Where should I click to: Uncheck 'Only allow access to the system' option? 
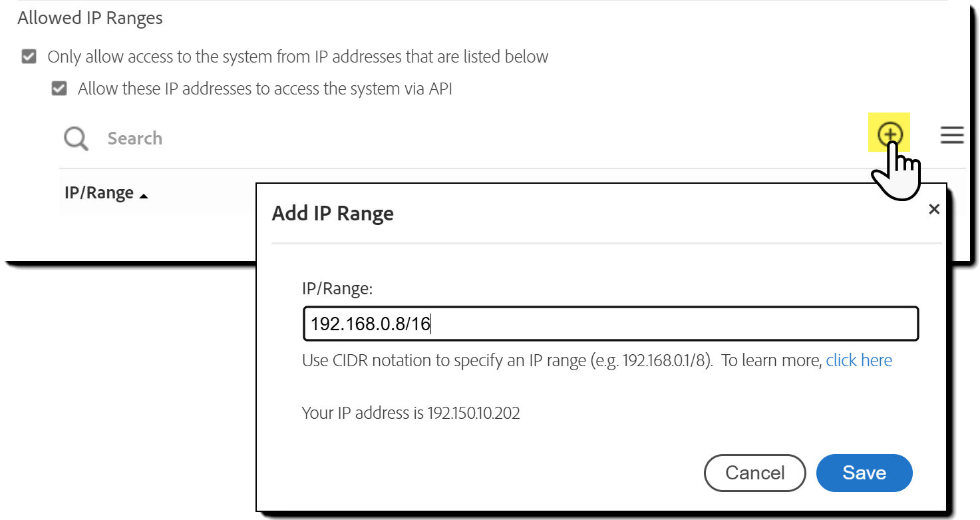point(28,56)
